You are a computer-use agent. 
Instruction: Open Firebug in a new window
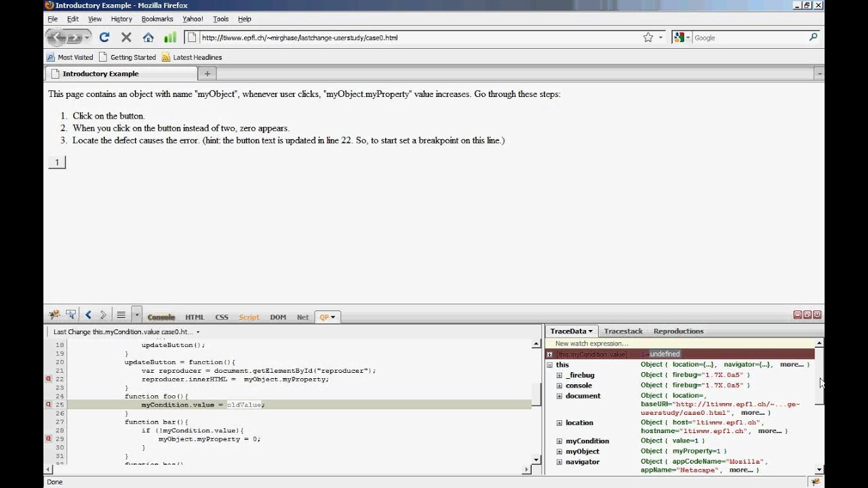pos(808,314)
